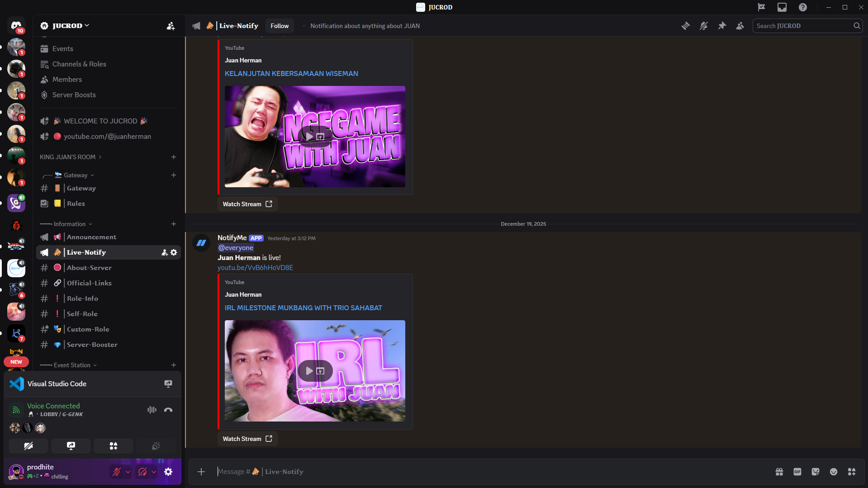Open the Help question mark icon
The image size is (868, 488).
pos(803,7)
